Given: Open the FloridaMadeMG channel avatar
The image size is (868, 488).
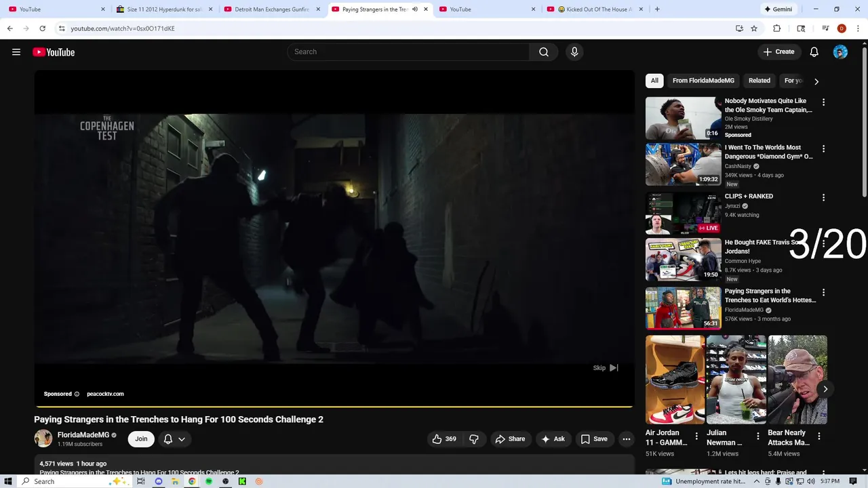Looking at the screenshot, I should point(43,439).
